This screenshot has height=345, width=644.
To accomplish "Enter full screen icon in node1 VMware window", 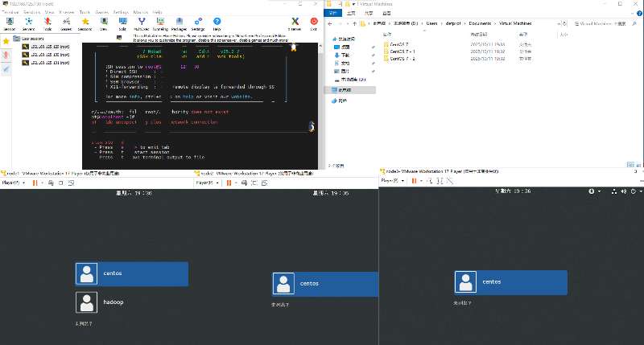I will point(61,183).
